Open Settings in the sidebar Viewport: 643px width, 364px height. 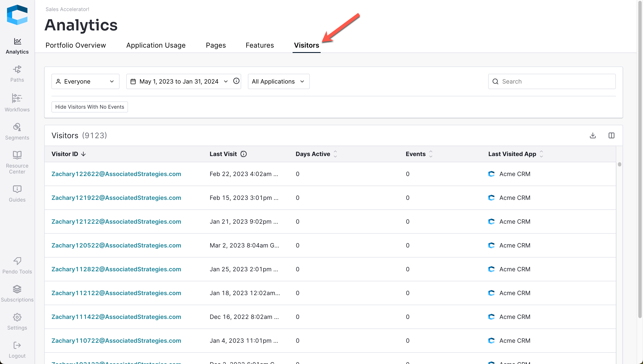17,322
